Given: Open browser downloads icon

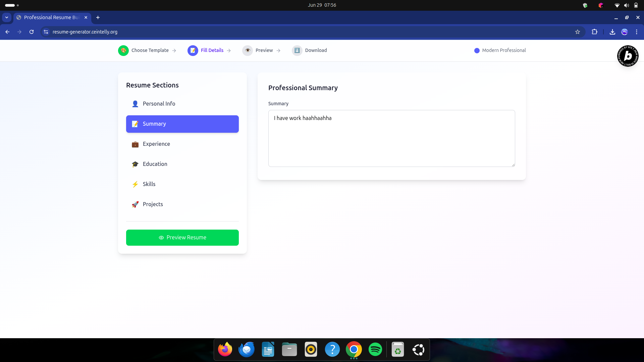Looking at the screenshot, I should click(x=612, y=32).
